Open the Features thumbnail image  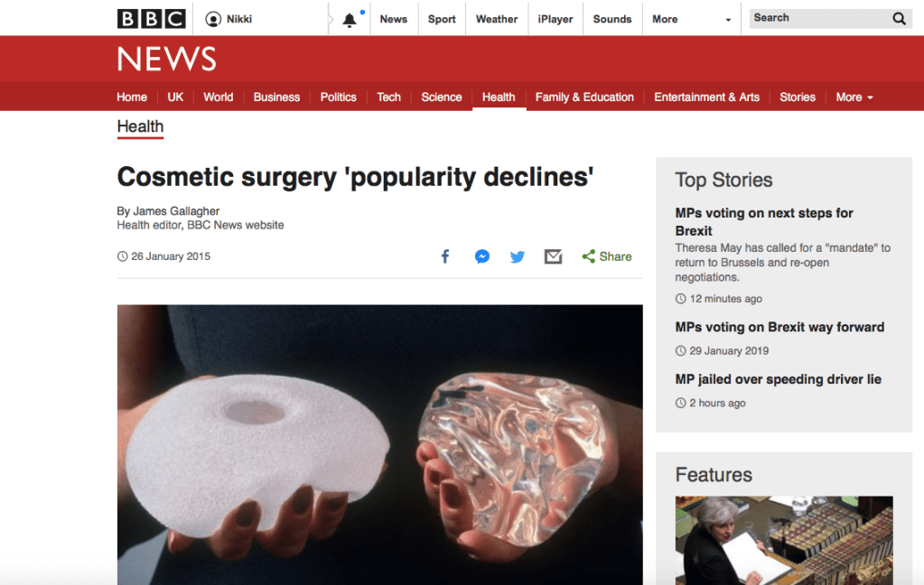point(784,540)
